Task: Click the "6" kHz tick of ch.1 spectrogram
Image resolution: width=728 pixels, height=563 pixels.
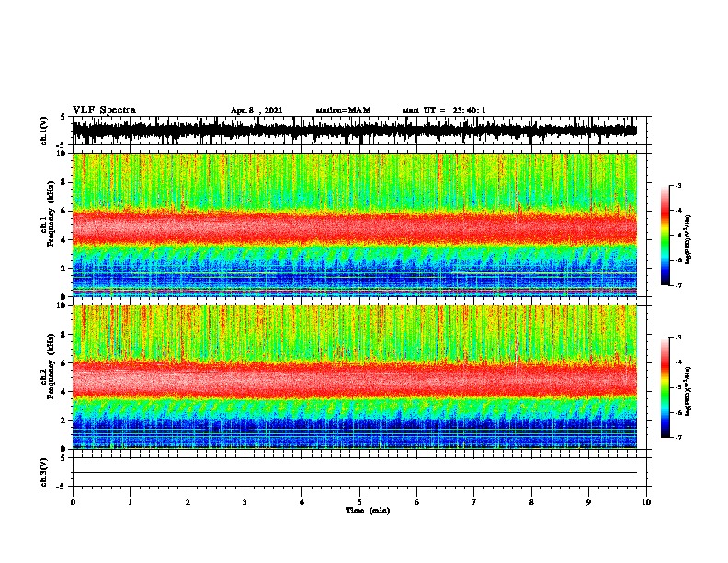Action: 63,211
